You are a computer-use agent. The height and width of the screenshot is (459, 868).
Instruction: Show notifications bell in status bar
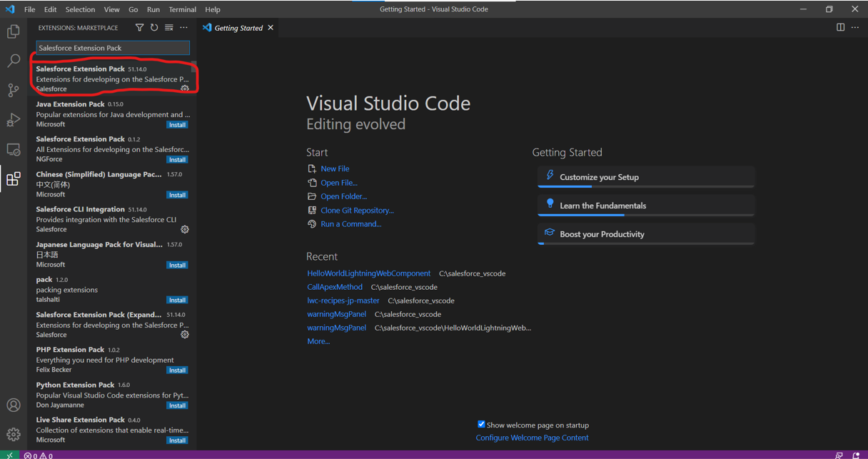tap(857, 455)
